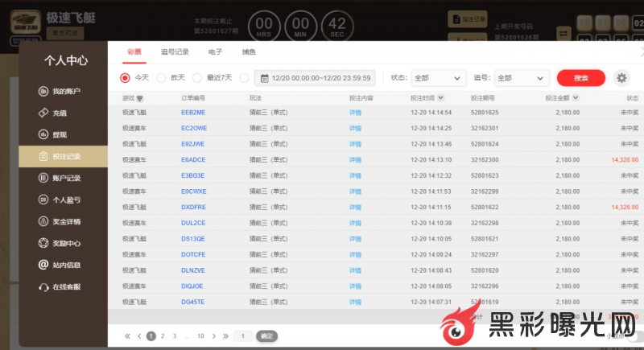This screenshot has width=644, height=350.
Task: Open 站内信息 site messages
Action: (x=63, y=264)
